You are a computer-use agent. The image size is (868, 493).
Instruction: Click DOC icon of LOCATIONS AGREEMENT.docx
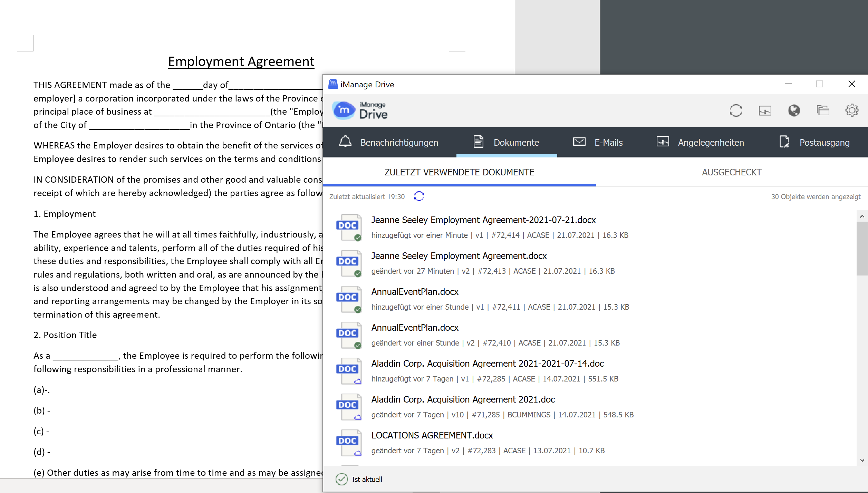(349, 443)
